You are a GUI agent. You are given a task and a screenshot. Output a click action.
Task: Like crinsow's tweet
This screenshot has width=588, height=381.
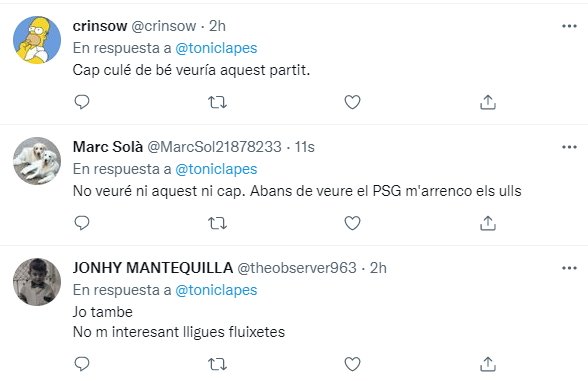pyautogui.click(x=352, y=102)
